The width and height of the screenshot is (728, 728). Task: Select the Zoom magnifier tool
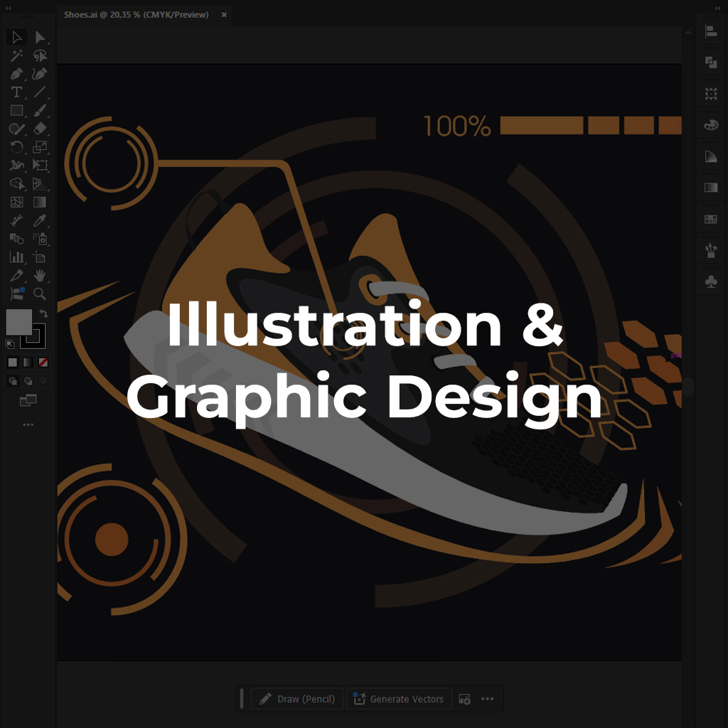pos(41,294)
